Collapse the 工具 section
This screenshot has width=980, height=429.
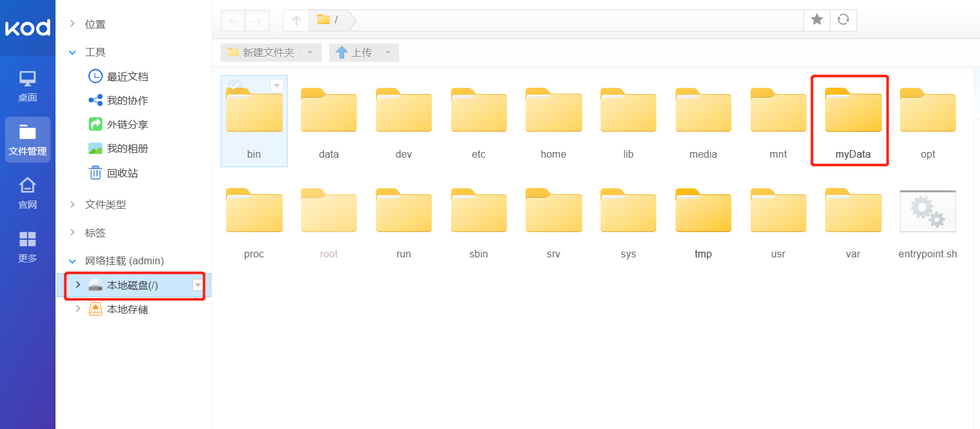73,52
